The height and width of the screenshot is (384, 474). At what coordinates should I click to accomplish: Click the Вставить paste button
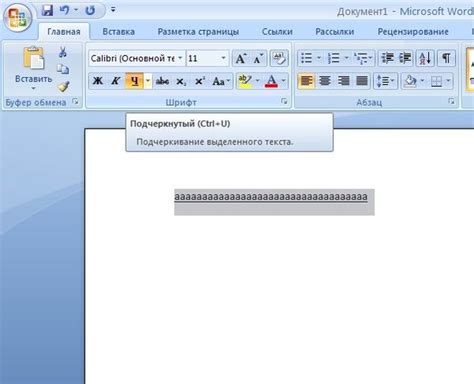(33, 64)
